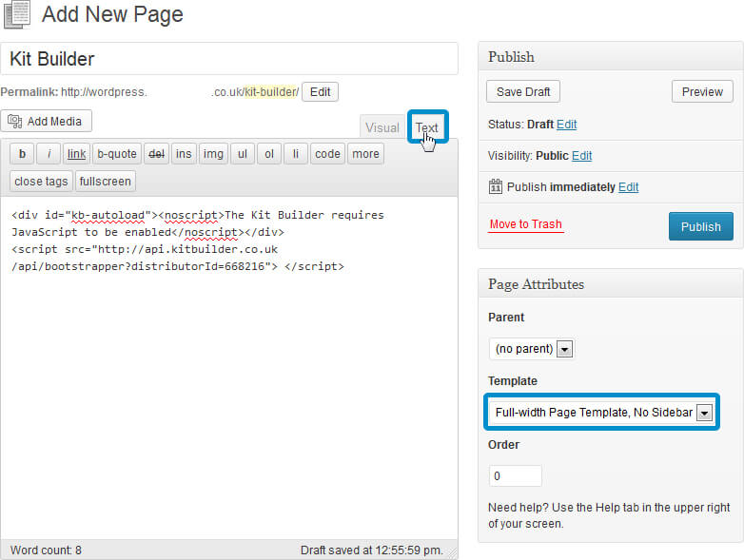Insert a link with the link button

(x=76, y=154)
